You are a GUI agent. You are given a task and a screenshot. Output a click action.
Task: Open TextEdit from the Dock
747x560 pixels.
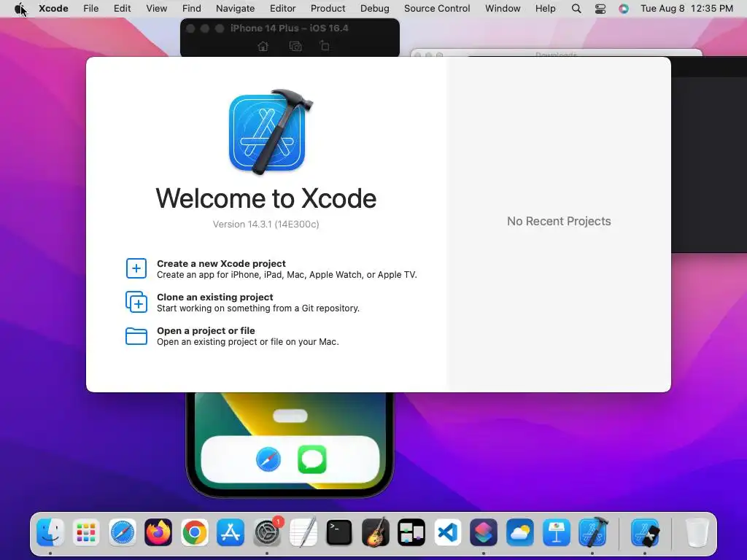click(x=303, y=532)
